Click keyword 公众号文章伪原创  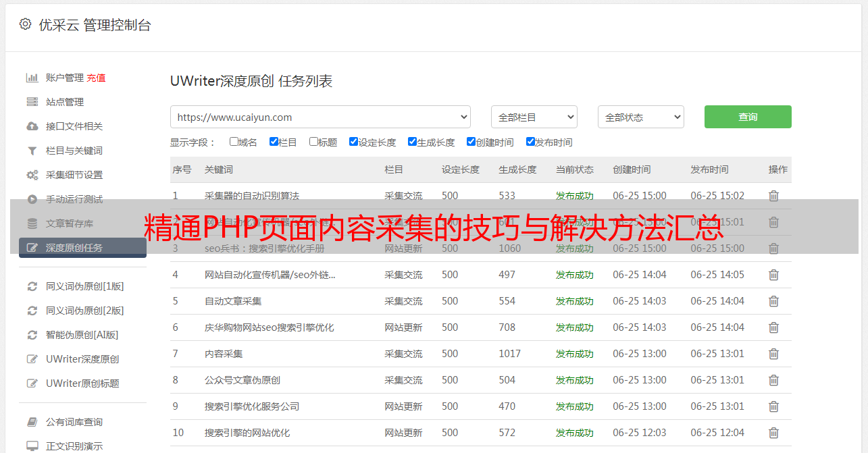coord(242,380)
